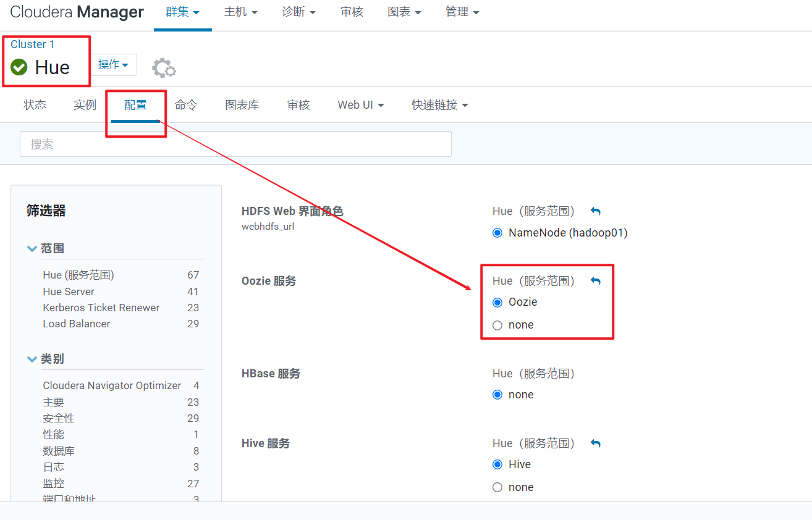Open the 主机 dropdown menu

pos(241,12)
